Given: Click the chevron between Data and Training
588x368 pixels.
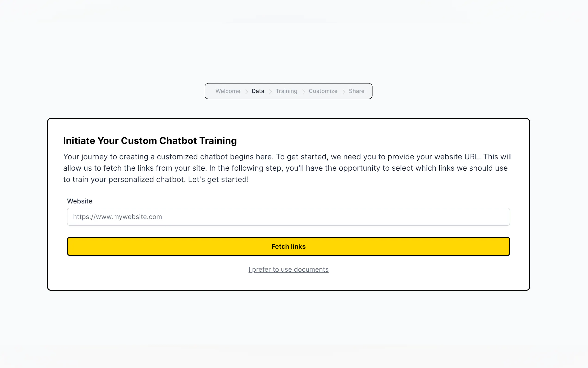Looking at the screenshot, I should pyautogui.click(x=270, y=92).
